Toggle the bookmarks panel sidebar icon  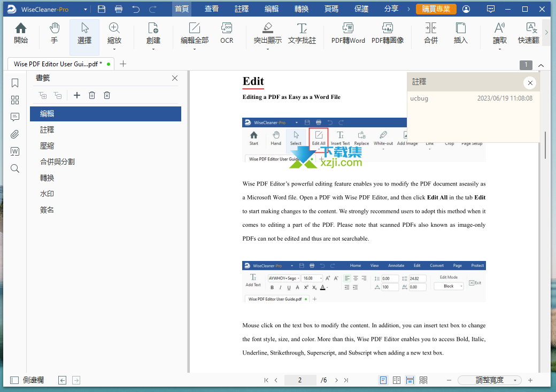15,83
